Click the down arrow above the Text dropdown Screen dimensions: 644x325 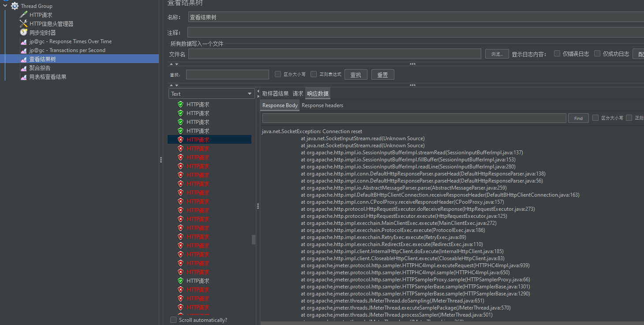point(176,85)
